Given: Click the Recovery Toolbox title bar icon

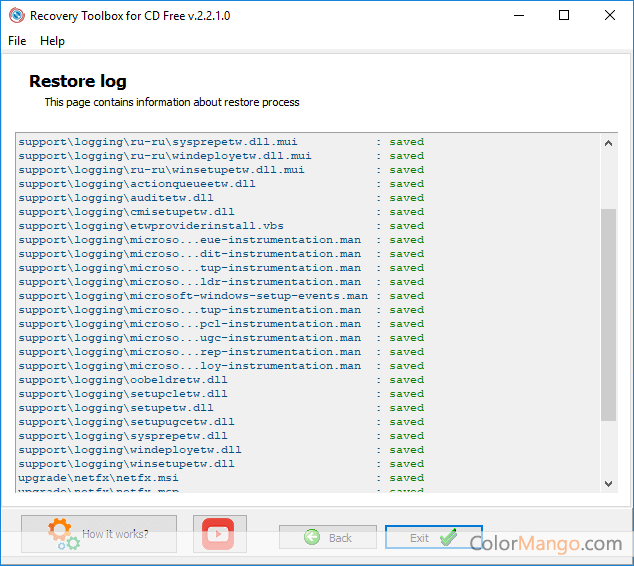Looking at the screenshot, I should coord(16,16).
